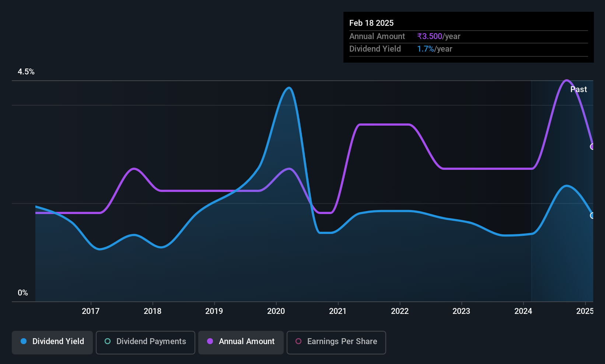The image size is (605, 364).
Task: Enable the Dividend Payments series
Action: [146, 343]
